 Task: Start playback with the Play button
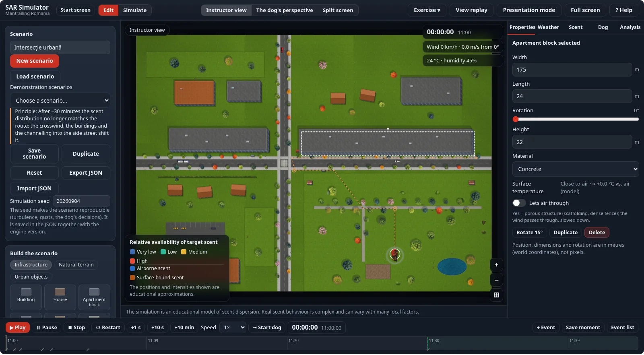tap(17, 328)
